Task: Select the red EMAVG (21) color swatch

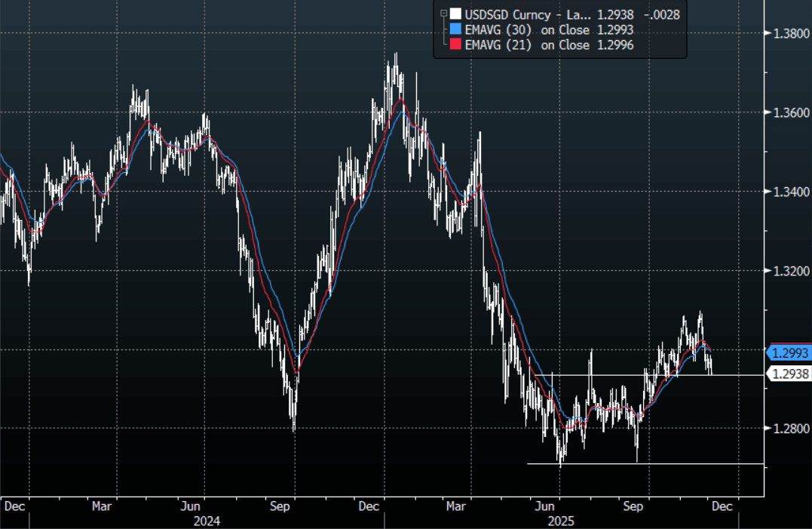Action: [x=455, y=45]
